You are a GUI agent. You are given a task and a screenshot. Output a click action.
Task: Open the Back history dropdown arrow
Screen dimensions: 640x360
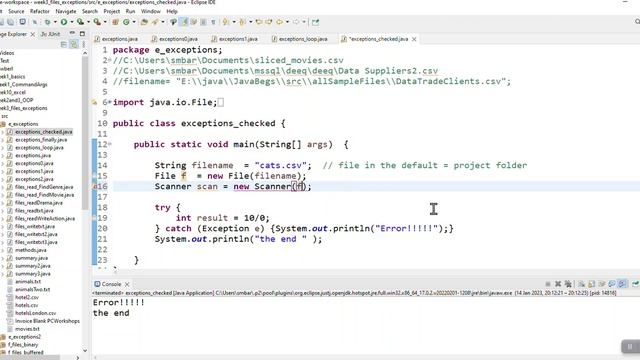(287, 22)
